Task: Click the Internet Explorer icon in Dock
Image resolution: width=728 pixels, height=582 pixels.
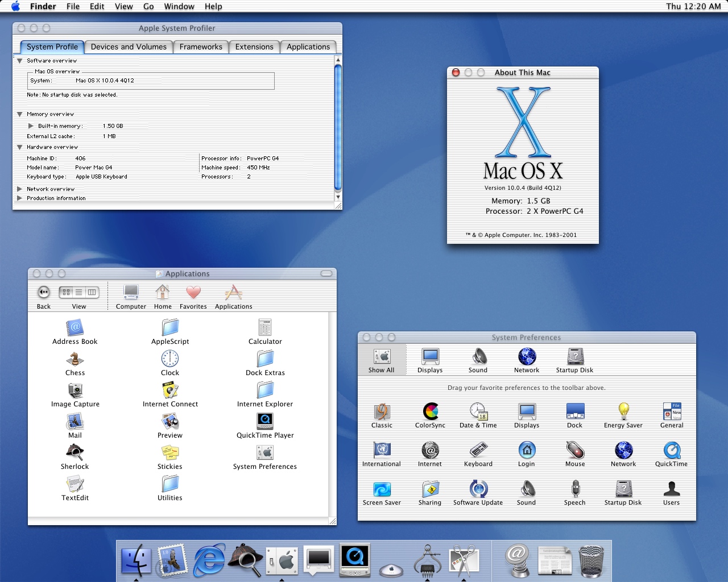Action: 209,560
